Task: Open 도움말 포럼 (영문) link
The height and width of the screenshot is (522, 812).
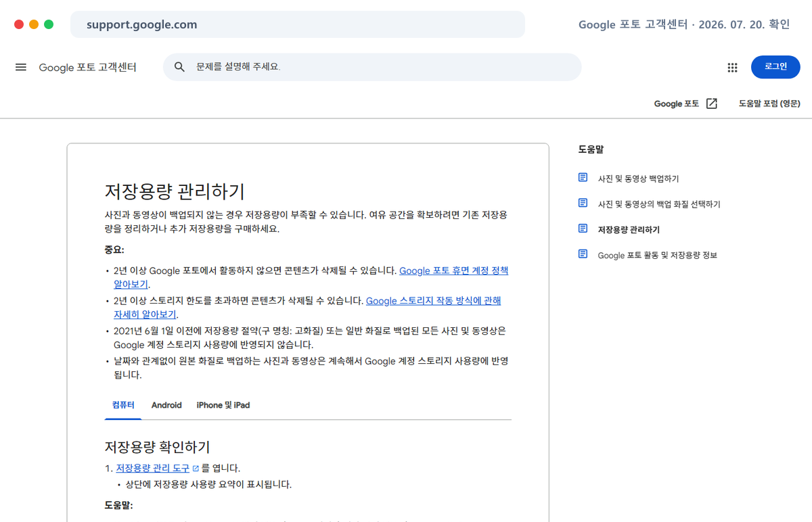Action: click(x=769, y=103)
